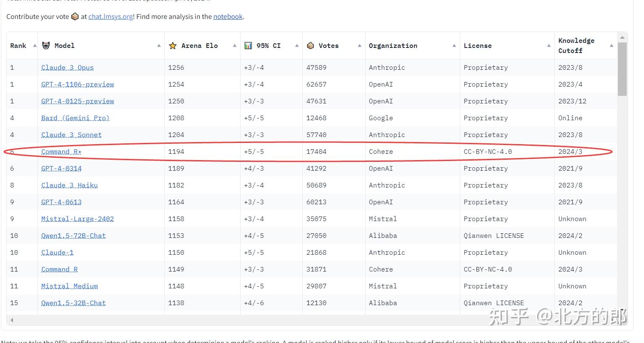The width and height of the screenshot is (644, 343).
Task: Open Command R+ model link
Action: 61,152
